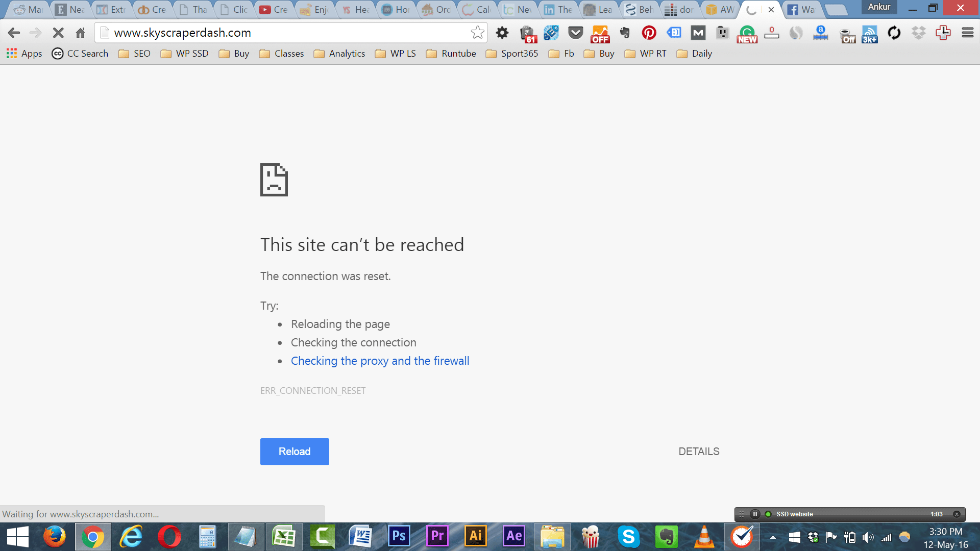This screenshot has height=551, width=980.
Task: Open Photoshop from taskbar
Action: point(399,537)
